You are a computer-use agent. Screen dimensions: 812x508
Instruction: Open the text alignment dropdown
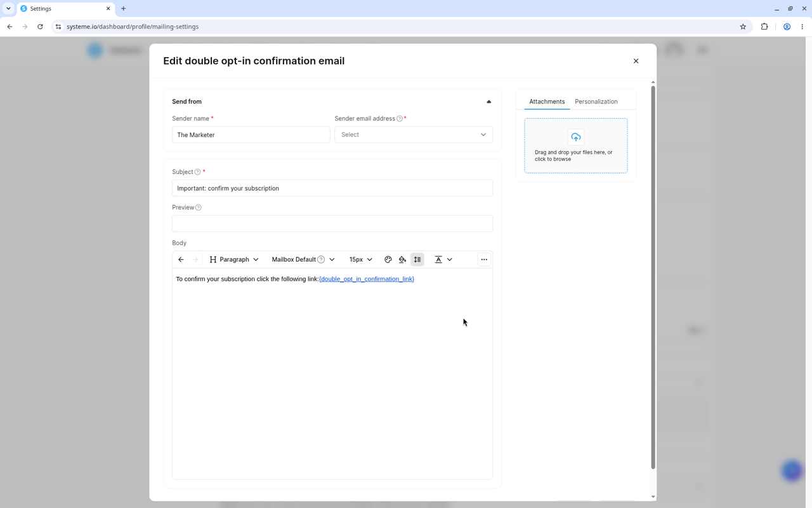coord(443,260)
